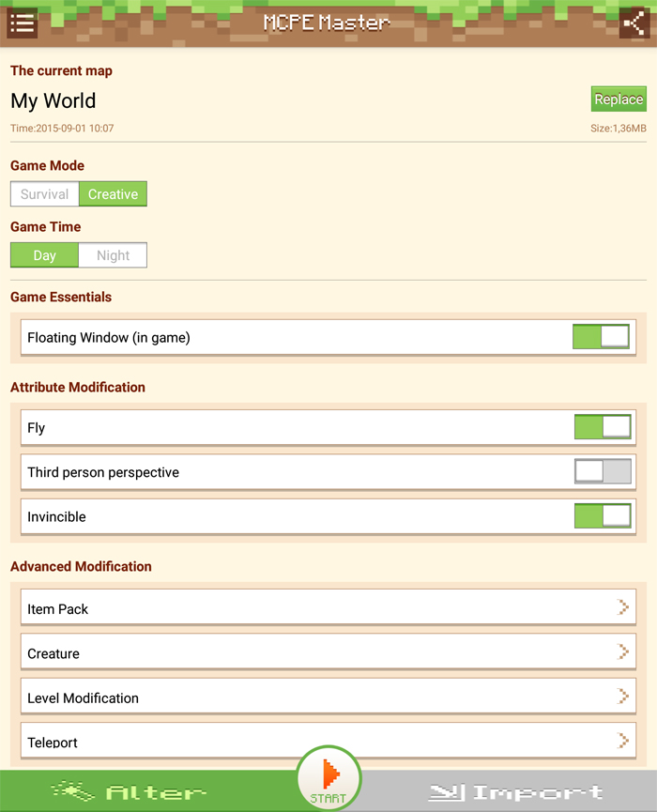Image resolution: width=657 pixels, height=812 pixels.
Task: Expand Teleport row chevron
Action: click(x=623, y=741)
